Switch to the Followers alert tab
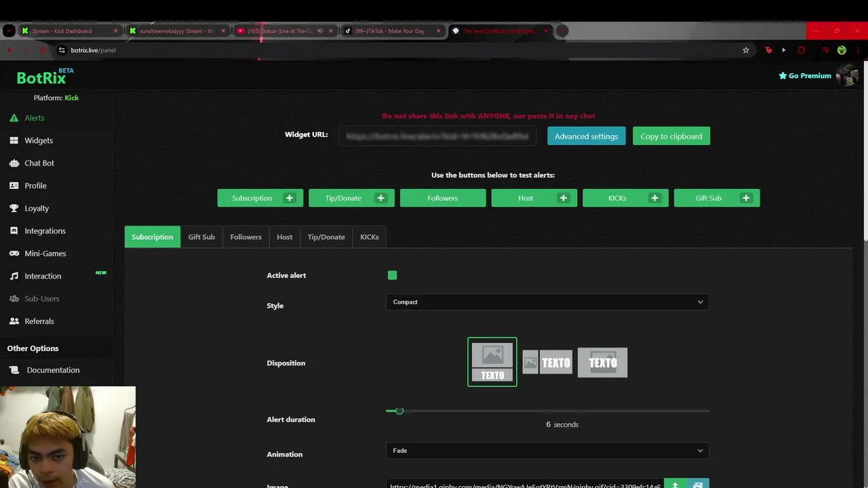868x488 pixels. point(245,237)
